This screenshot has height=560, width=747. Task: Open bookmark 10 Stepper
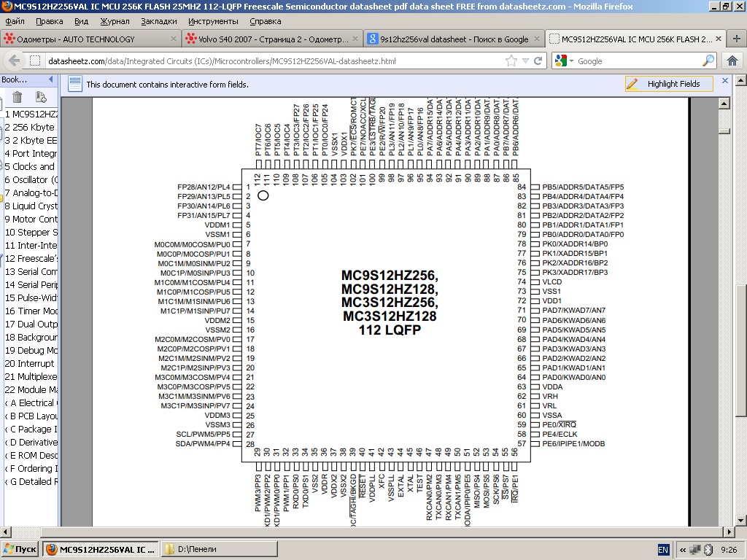[30, 233]
